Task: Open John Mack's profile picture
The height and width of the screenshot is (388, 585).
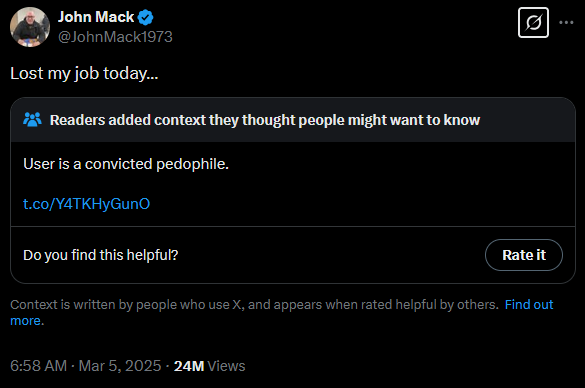Action: pyautogui.click(x=30, y=27)
